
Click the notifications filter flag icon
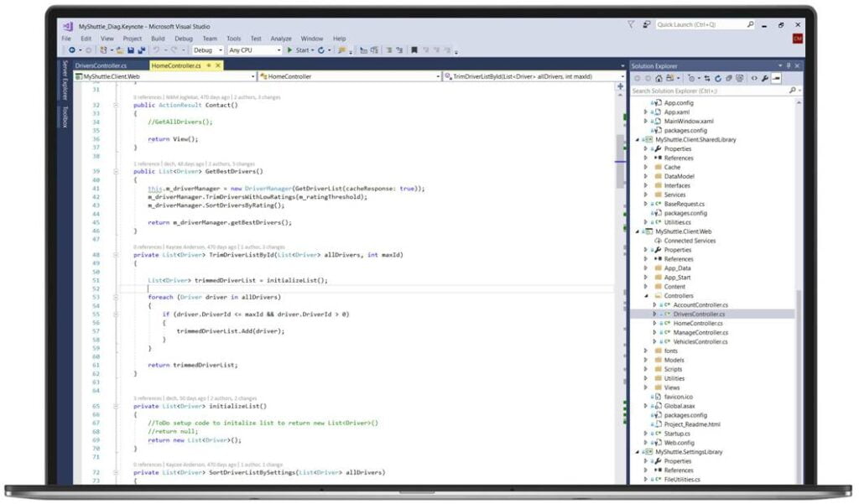(x=631, y=24)
